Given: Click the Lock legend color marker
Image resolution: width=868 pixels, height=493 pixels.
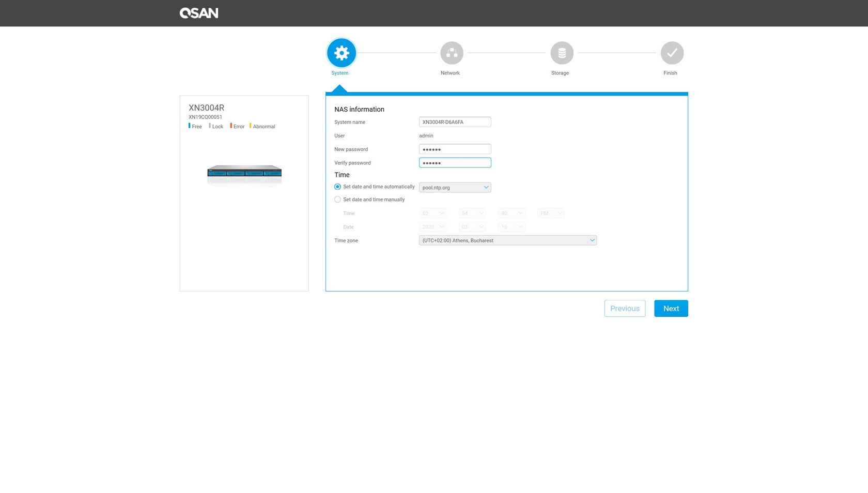Looking at the screenshot, I should [x=210, y=126].
